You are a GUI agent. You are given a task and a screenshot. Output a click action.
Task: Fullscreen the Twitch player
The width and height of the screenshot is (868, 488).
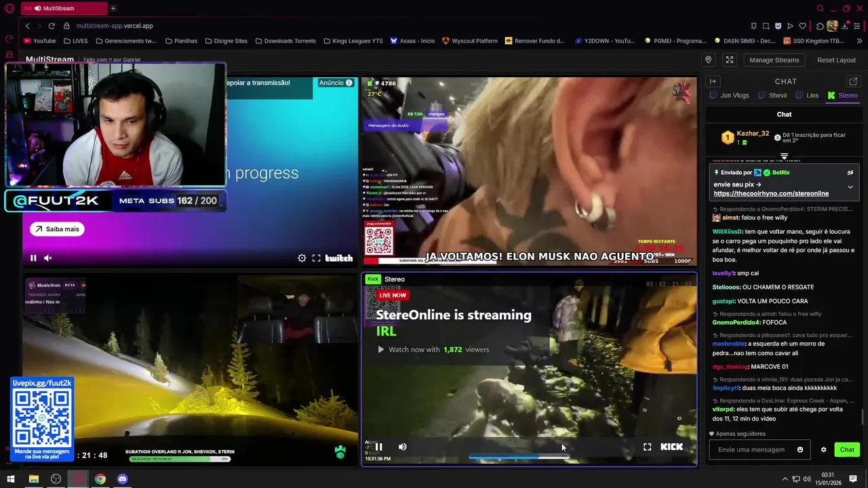(x=316, y=258)
